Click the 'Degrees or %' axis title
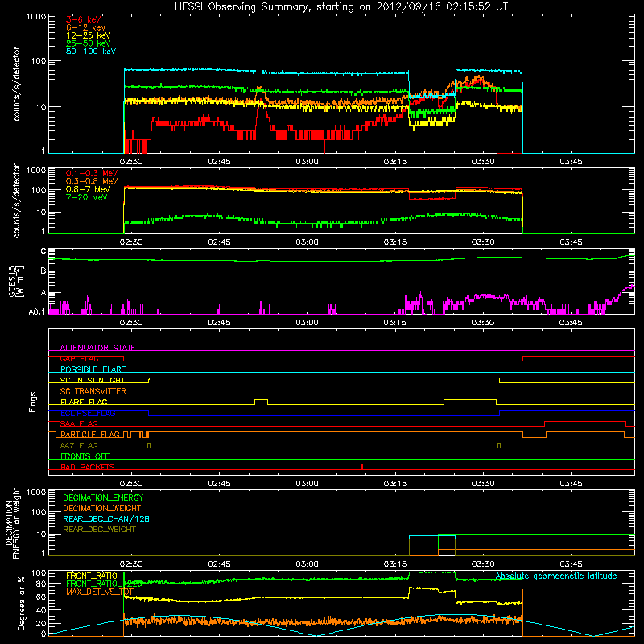Viewport: 644px width, 644px height. (x=21, y=603)
